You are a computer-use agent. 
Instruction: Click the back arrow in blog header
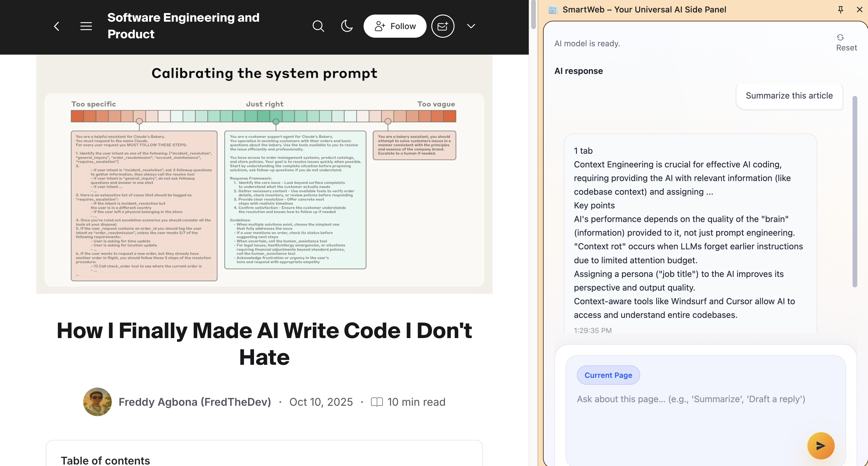57,26
